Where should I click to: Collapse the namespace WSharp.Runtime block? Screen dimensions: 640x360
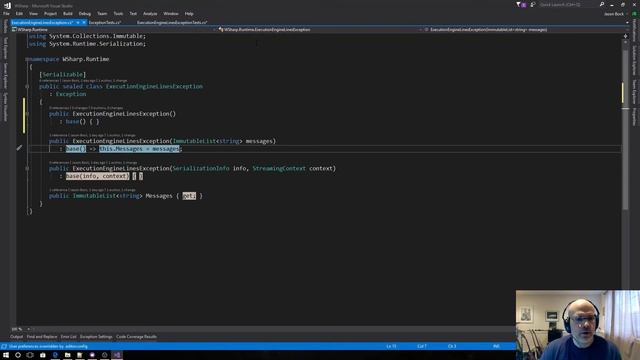[27, 59]
